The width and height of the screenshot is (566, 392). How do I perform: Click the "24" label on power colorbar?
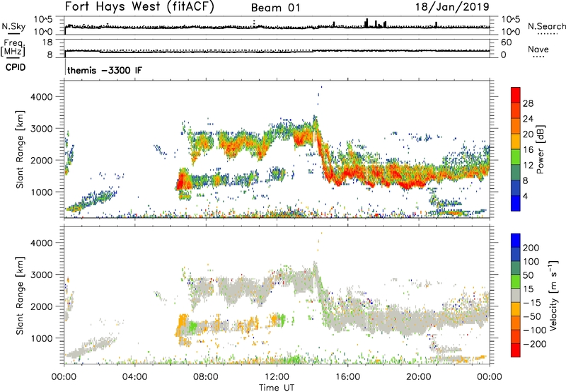pyautogui.click(x=528, y=119)
